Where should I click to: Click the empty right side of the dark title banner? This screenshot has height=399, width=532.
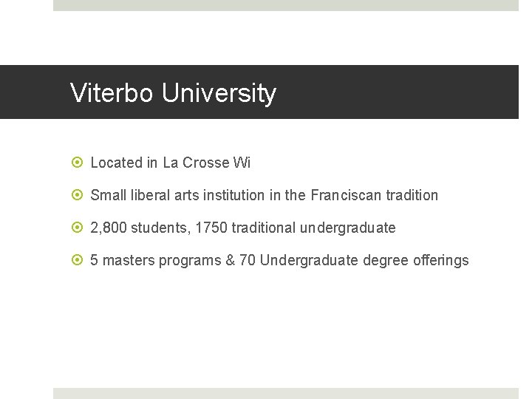click(414, 92)
